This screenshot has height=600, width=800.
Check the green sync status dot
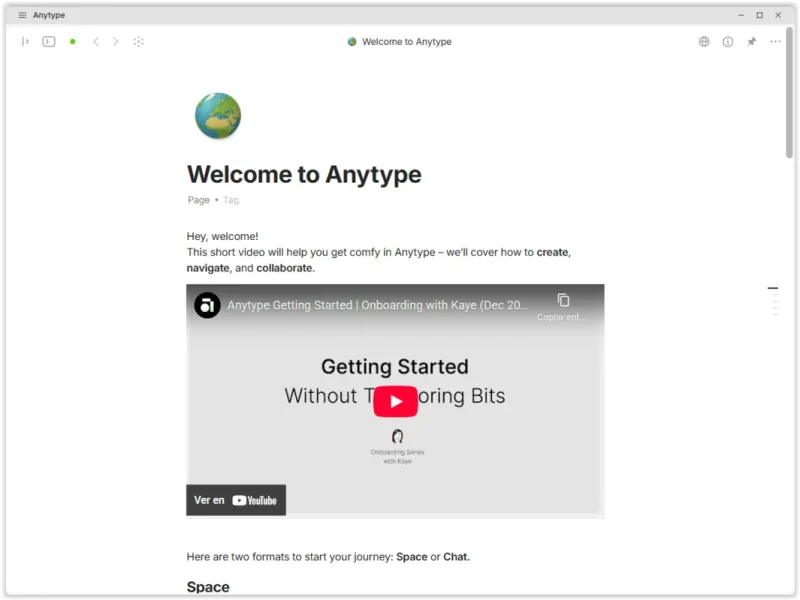[72, 41]
